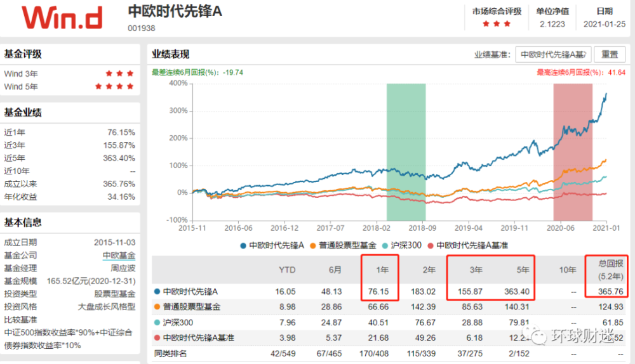Click 沪深300 1-year value 40.51
This screenshot has width=635, height=364.
(378, 322)
